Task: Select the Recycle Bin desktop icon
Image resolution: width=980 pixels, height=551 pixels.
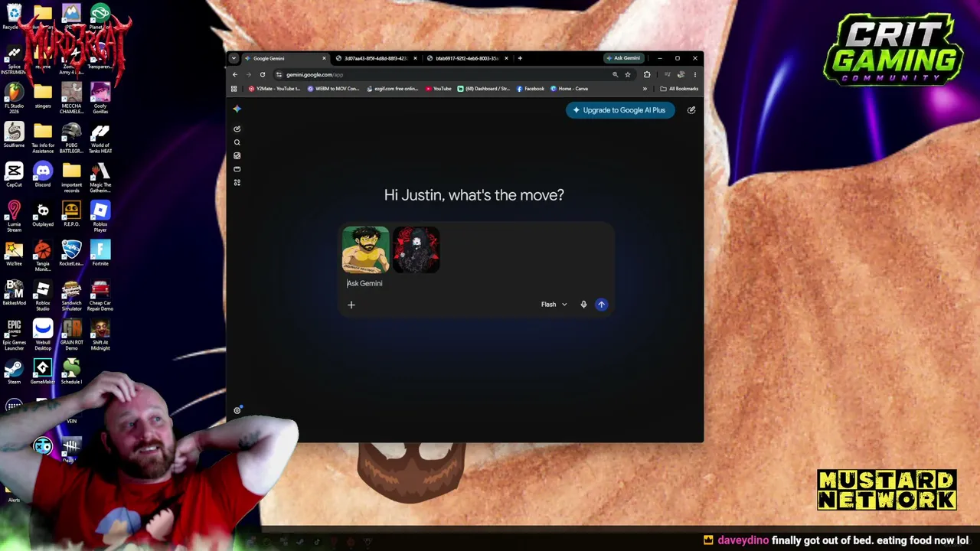Action: click(x=14, y=17)
